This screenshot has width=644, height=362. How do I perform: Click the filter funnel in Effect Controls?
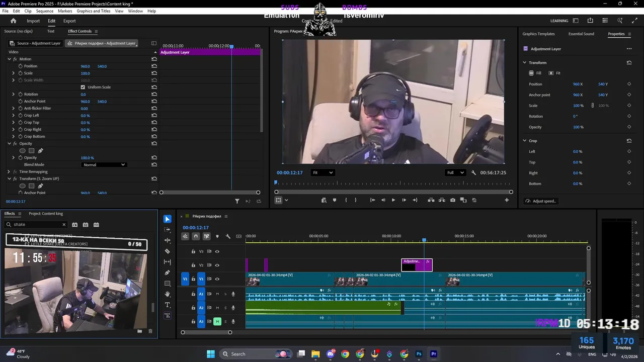pos(237,201)
